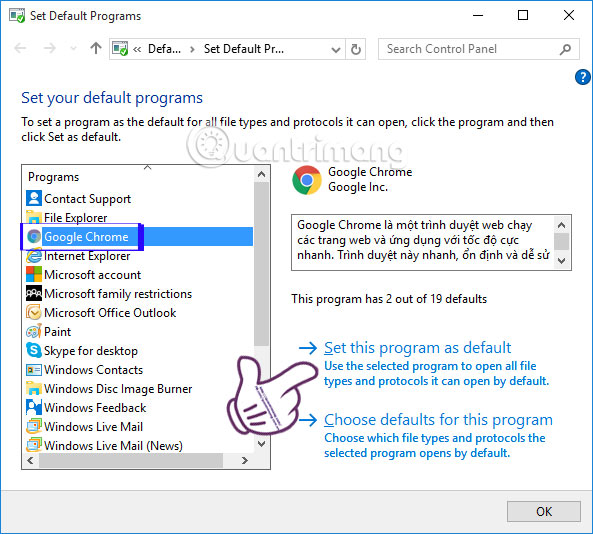Open the address bar history dropdown

(x=335, y=50)
